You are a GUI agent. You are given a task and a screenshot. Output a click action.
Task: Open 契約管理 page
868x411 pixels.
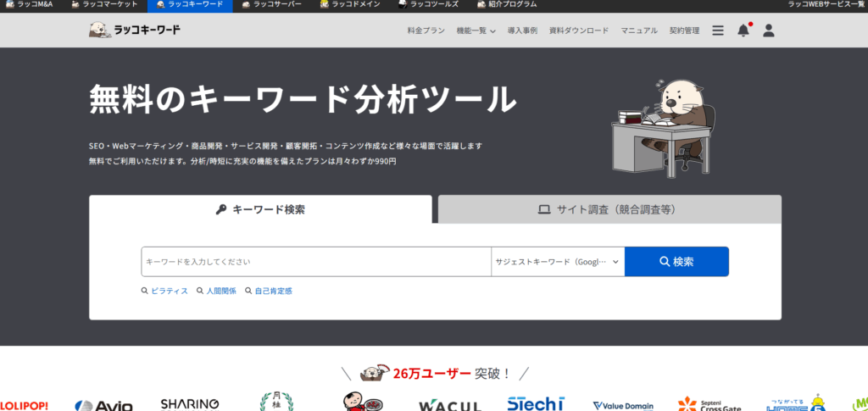[x=684, y=31]
